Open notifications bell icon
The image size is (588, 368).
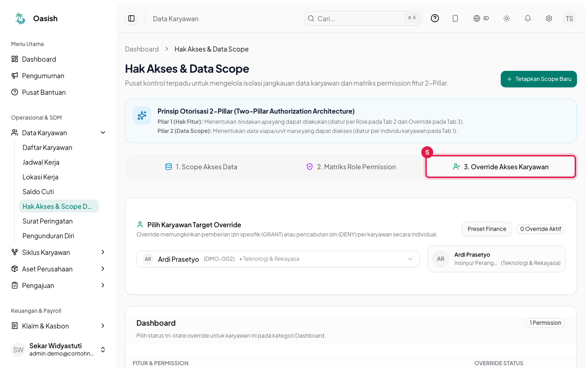coord(528,18)
